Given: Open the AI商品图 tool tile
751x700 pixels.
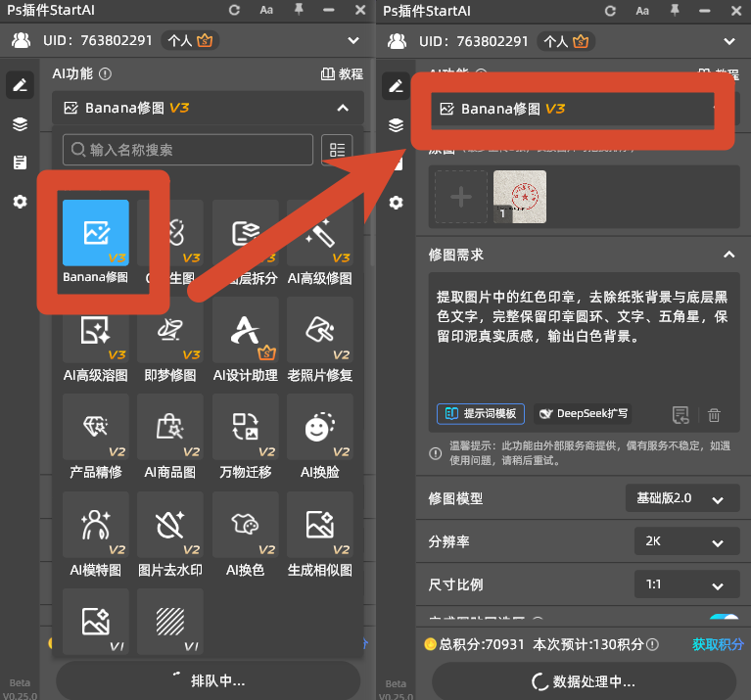Looking at the screenshot, I should [170, 427].
